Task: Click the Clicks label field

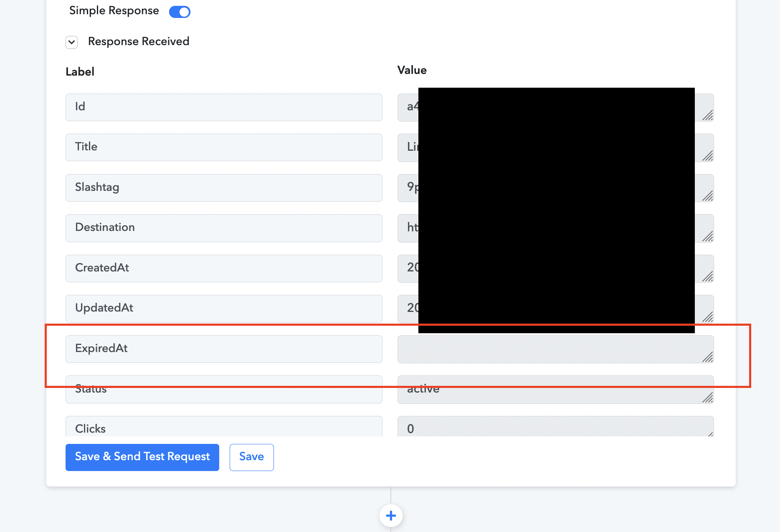Action: point(224,426)
